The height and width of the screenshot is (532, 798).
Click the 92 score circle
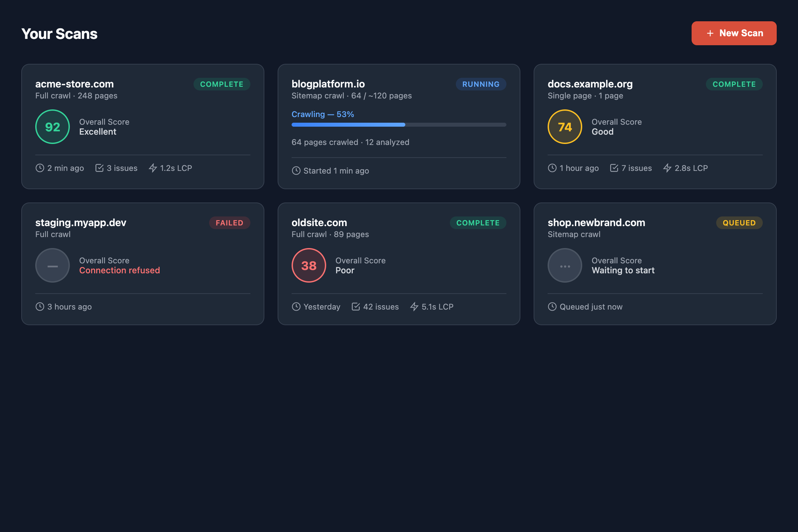[53, 127]
